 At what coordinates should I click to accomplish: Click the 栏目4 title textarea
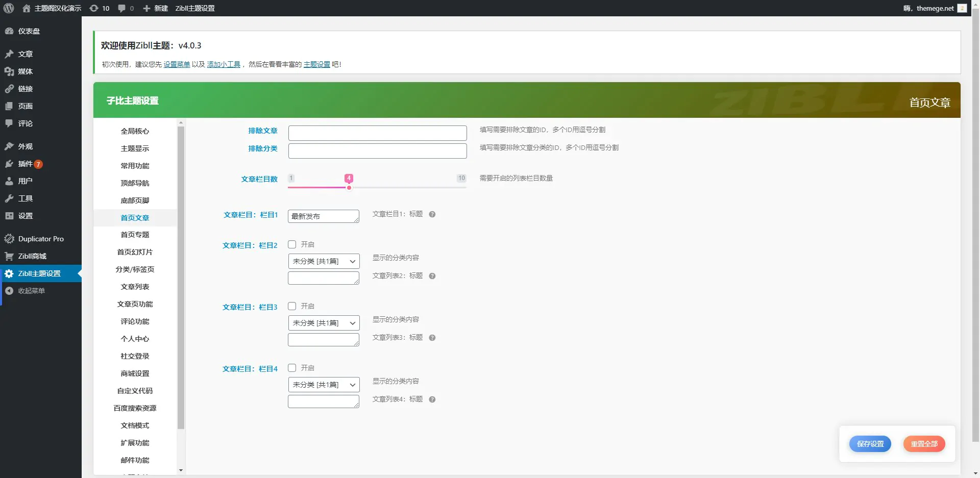pos(324,401)
